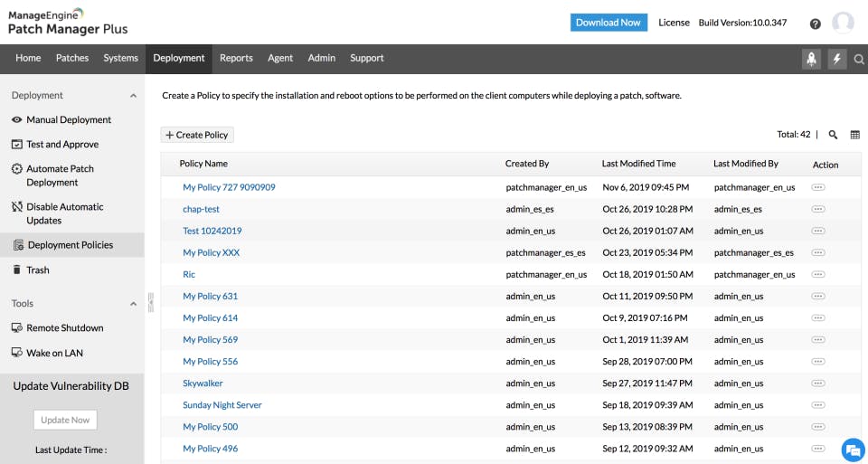Open the help question mark icon
The width and height of the screenshot is (868, 464).
click(x=815, y=24)
